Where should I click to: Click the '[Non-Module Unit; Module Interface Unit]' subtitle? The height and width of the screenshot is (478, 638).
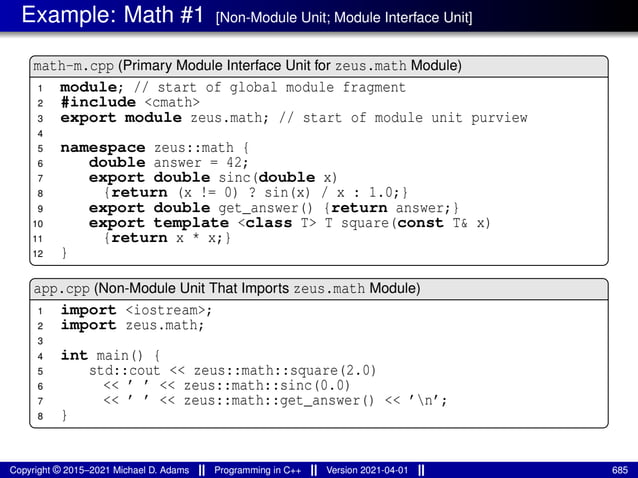point(344,17)
